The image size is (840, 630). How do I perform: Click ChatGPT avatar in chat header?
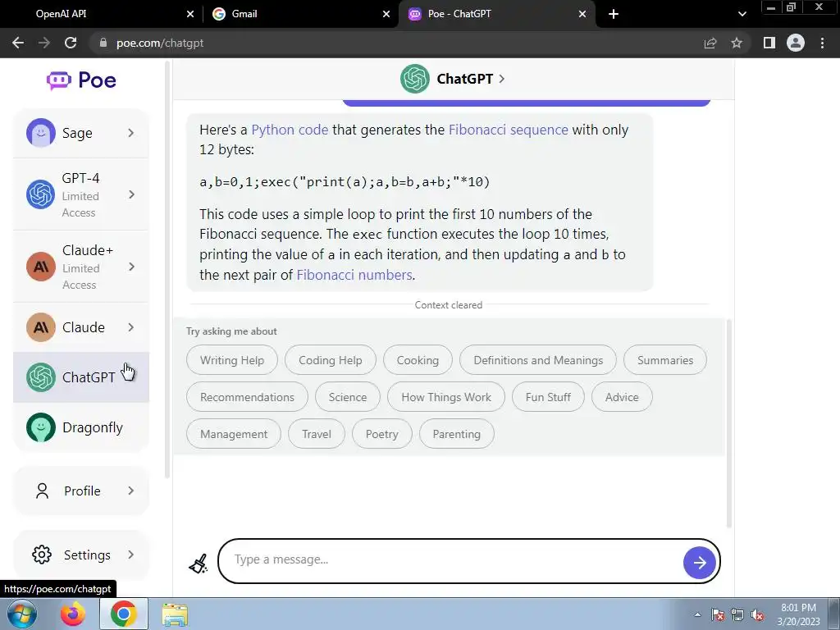(x=414, y=79)
